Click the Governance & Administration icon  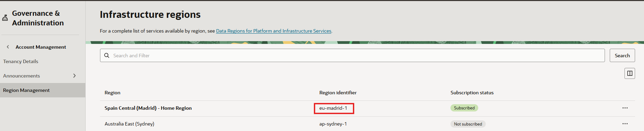click(x=5, y=18)
